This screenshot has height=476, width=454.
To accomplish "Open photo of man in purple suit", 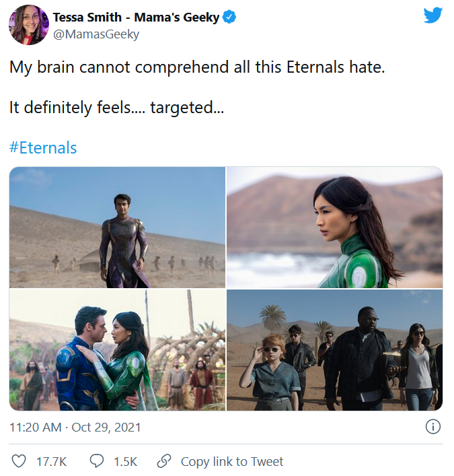I will coord(117,228).
